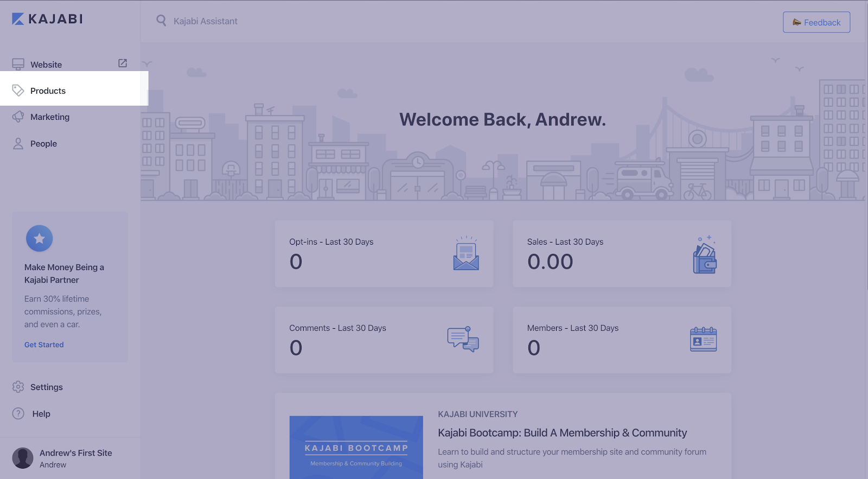Click Members - Last 30 Days label

tap(573, 328)
